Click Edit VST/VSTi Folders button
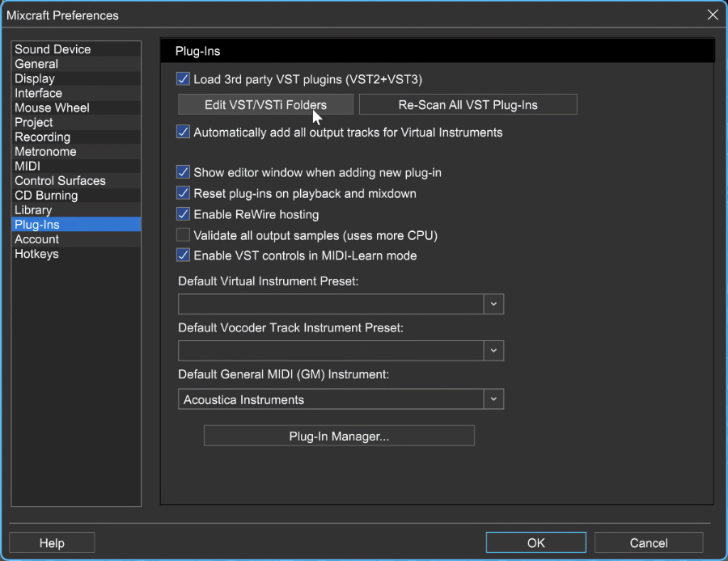Image resolution: width=728 pixels, height=561 pixels. (x=265, y=104)
